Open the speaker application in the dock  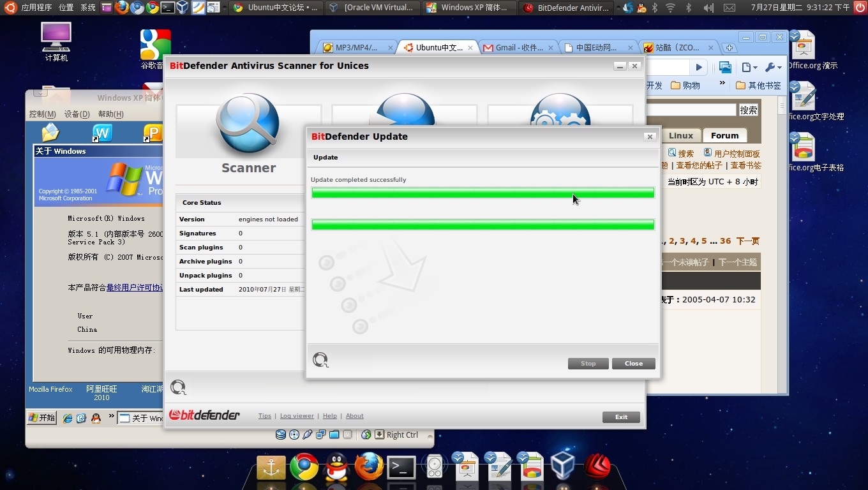[x=435, y=468]
